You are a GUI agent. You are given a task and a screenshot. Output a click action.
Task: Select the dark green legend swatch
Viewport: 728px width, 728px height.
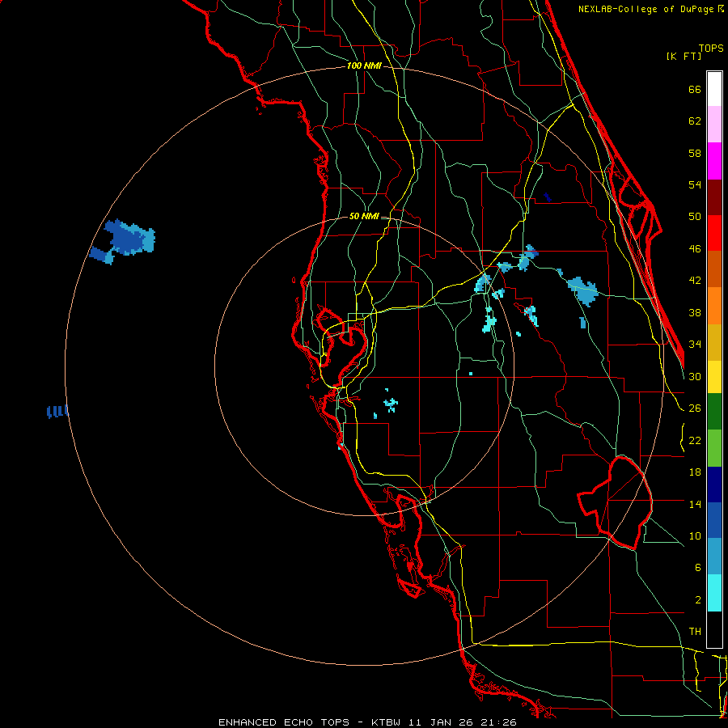714,412
